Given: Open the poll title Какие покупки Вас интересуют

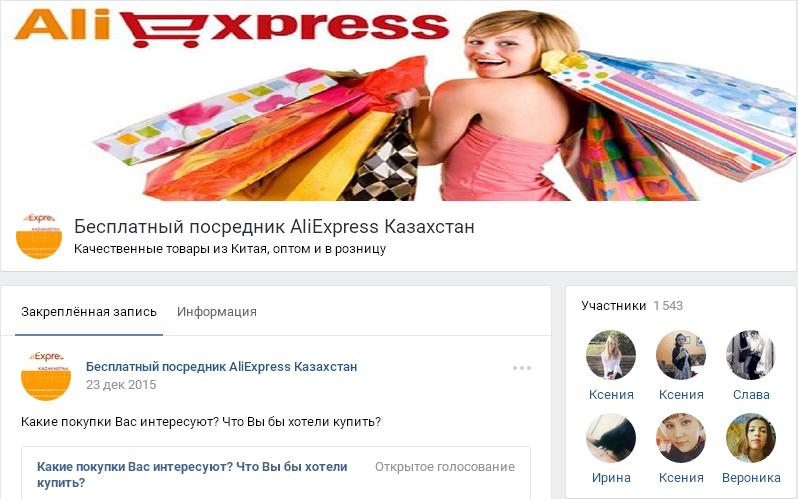Looking at the screenshot, I should (192, 475).
